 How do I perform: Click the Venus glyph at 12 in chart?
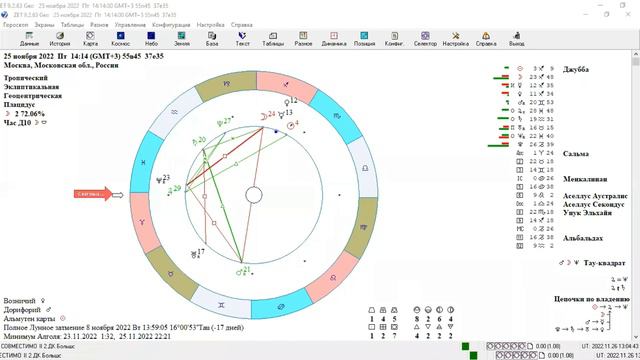click(x=287, y=102)
